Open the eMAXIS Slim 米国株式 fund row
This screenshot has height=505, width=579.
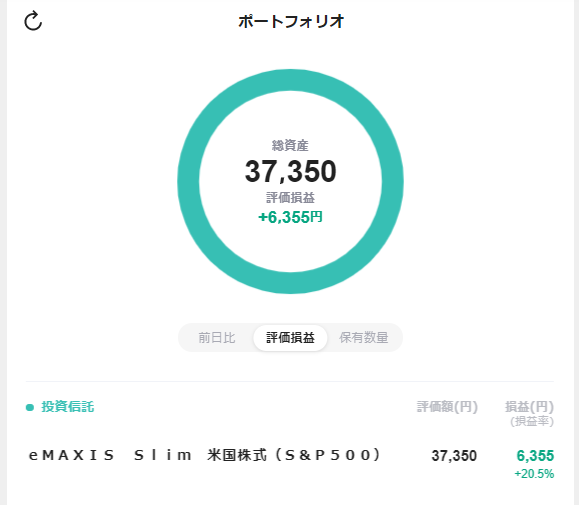coord(290,461)
